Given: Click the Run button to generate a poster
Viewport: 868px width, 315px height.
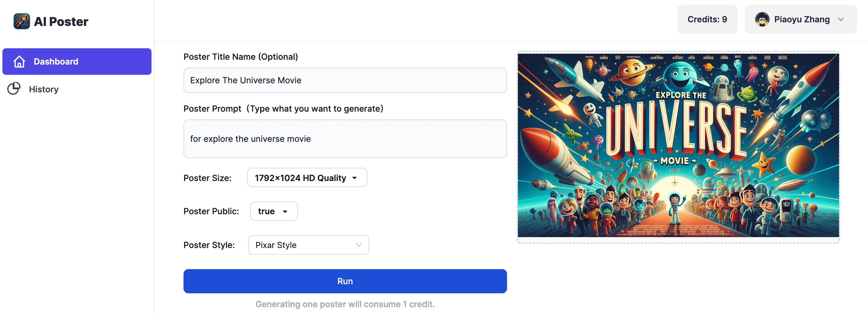Looking at the screenshot, I should pos(345,281).
